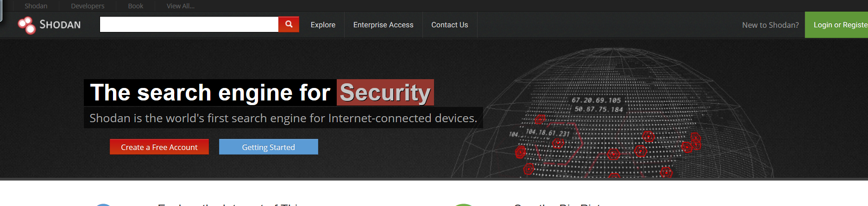
Task: Focus the Shodan search input box
Action: coord(189,25)
